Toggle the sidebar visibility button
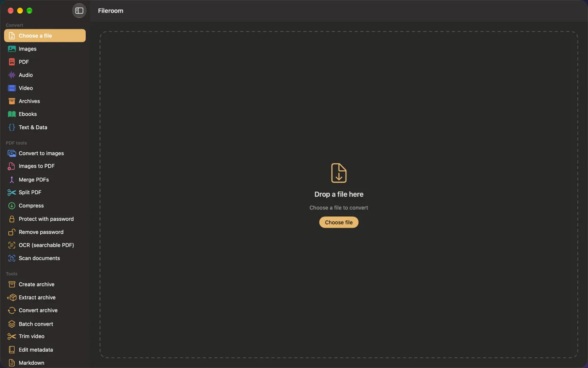The width and height of the screenshot is (588, 368). click(79, 11)
